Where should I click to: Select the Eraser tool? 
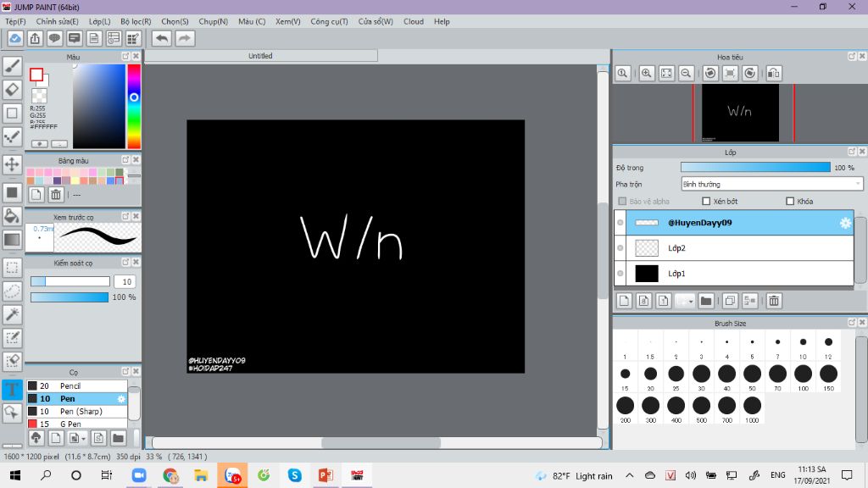12,90
